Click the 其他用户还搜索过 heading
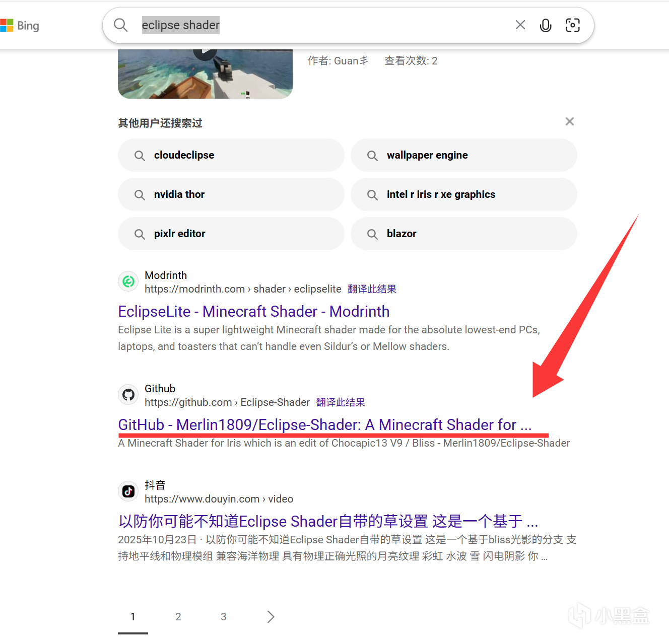 click(x=160, y=123)
